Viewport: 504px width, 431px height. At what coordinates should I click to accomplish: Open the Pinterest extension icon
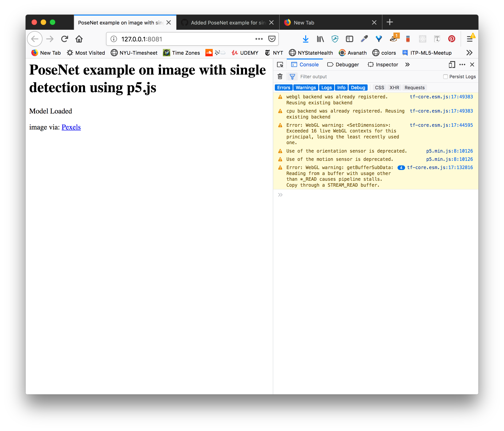[451, 39]
